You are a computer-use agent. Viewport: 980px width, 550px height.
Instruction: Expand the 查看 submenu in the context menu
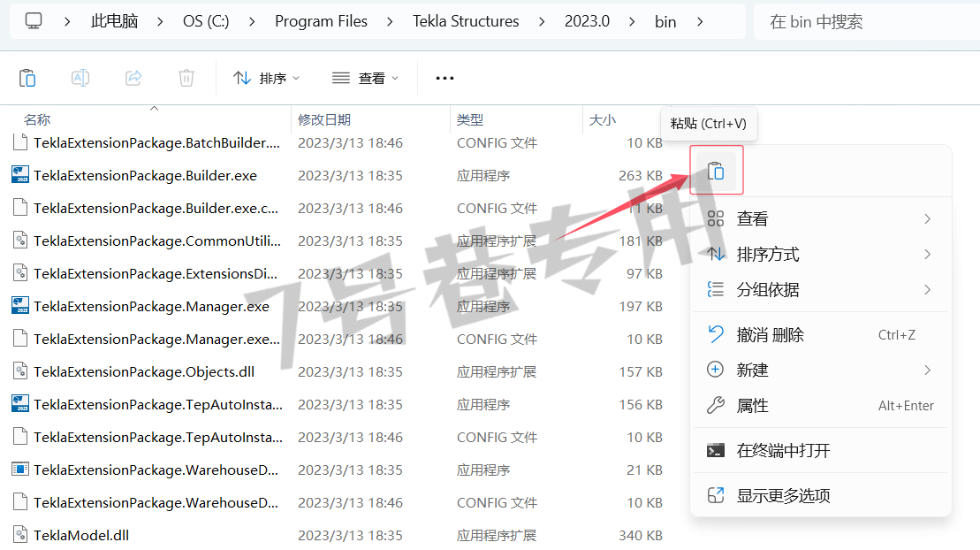pyautogui.click(x=821, y=219)
